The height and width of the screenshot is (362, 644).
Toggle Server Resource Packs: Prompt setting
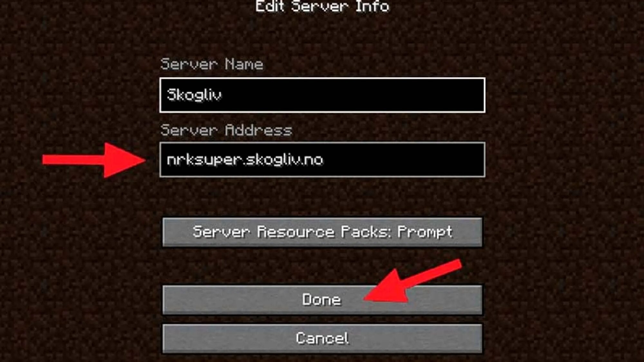pos(322,232)
